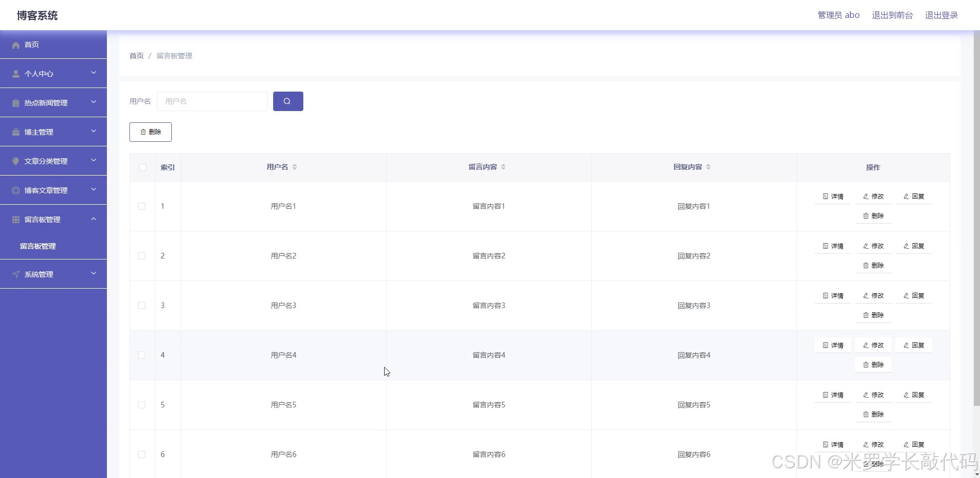
Task: Toggle the select-all header checkbox
Action: (x=143, y=167)
